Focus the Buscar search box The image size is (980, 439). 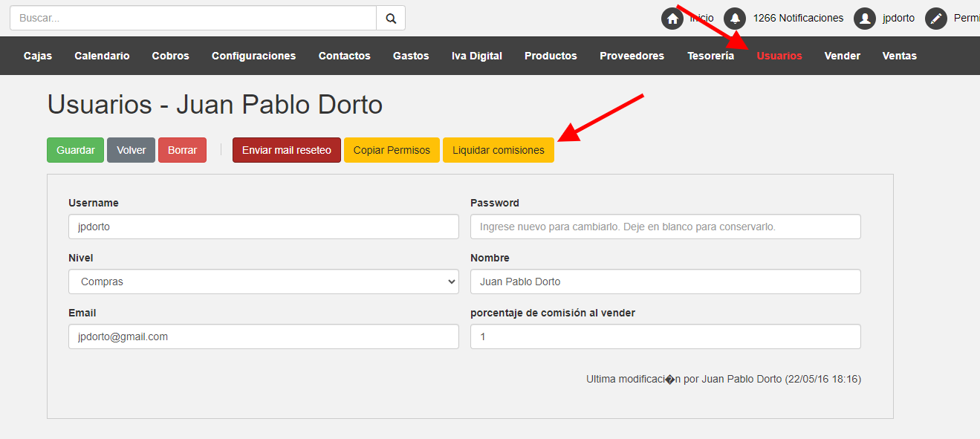pyautogui.click(x=193, y=19)
